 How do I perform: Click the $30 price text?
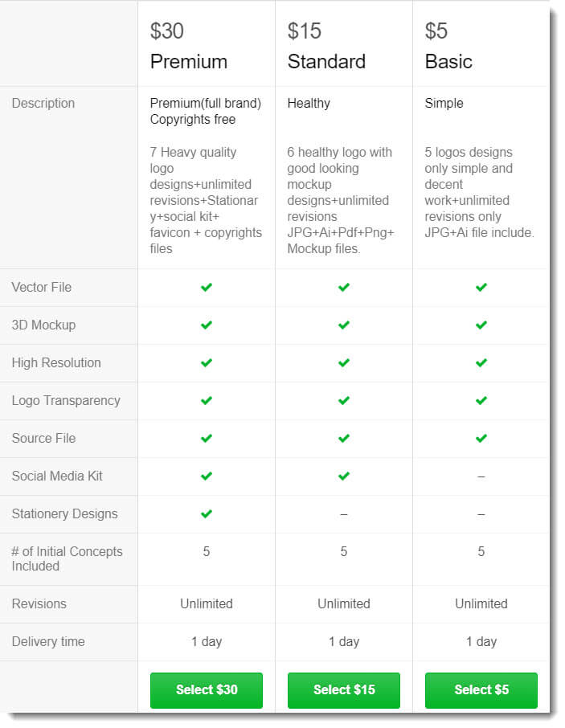(167, 31)
